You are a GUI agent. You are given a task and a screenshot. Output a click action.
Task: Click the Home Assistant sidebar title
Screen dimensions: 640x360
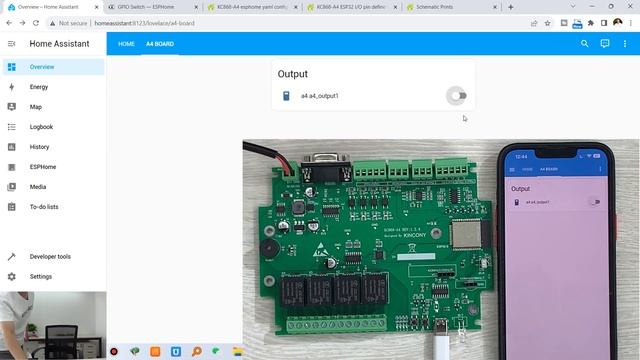(x=59, y=44)
